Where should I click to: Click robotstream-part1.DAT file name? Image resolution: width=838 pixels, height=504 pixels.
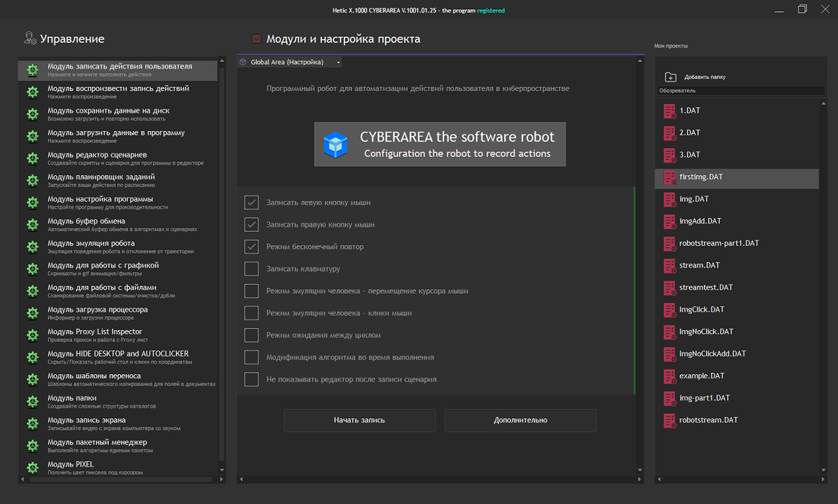click(x=719, y=243)
